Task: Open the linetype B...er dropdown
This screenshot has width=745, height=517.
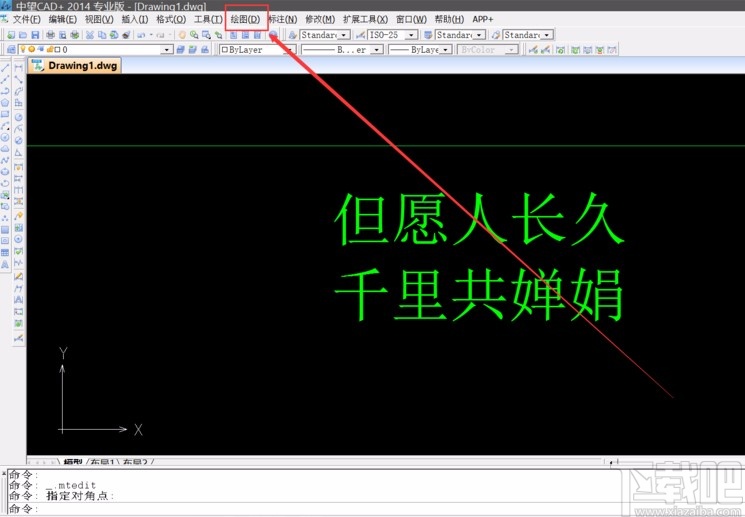Action: [x=377, y=49]
